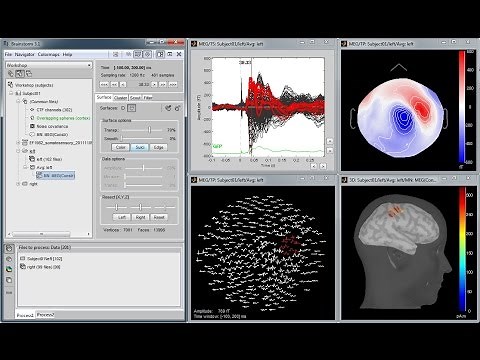The width and height of the screenshot is (480, 360).
Task: Step back one sample with < button
Action: [x=123, y=85]
